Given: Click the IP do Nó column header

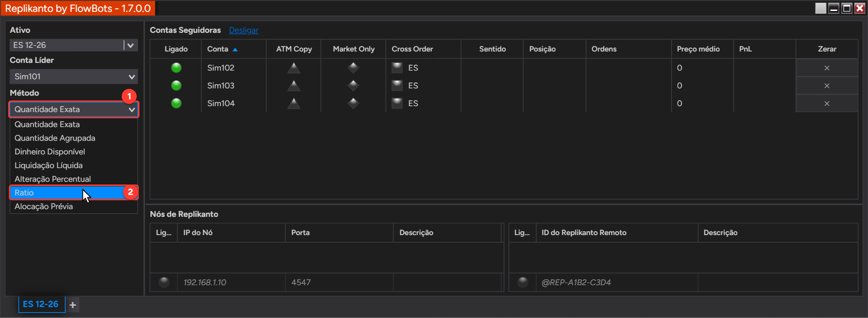Looking at the screenshot, I should pos(231,233).
